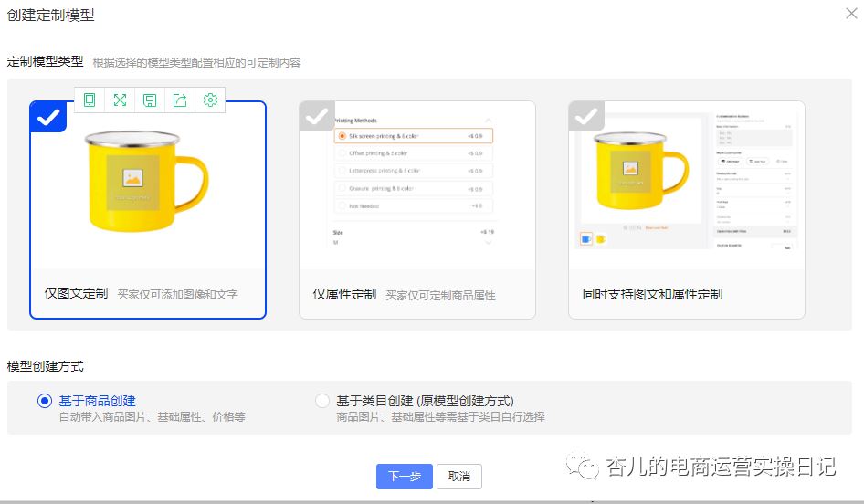
Task: Click the save icon in floating toolbar
Action: (150, 100)
